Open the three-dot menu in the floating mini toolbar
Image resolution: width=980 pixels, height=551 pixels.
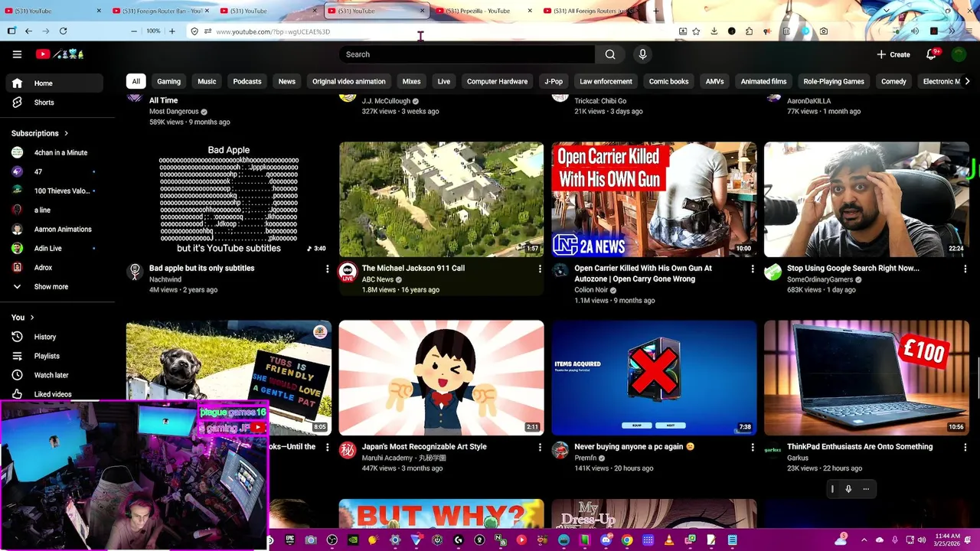coord(866,489)
